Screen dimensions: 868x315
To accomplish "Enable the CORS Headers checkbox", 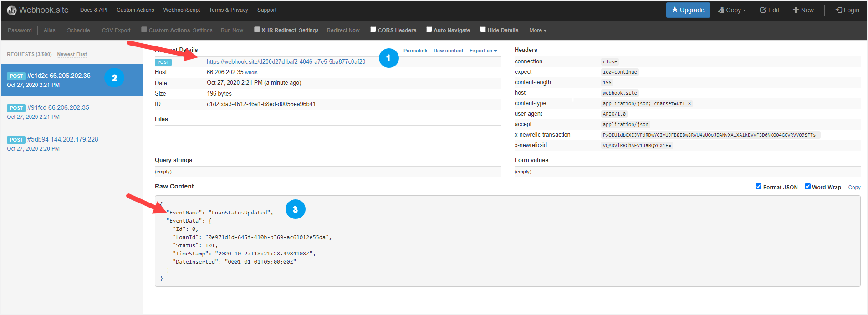I will coord(373,30).
